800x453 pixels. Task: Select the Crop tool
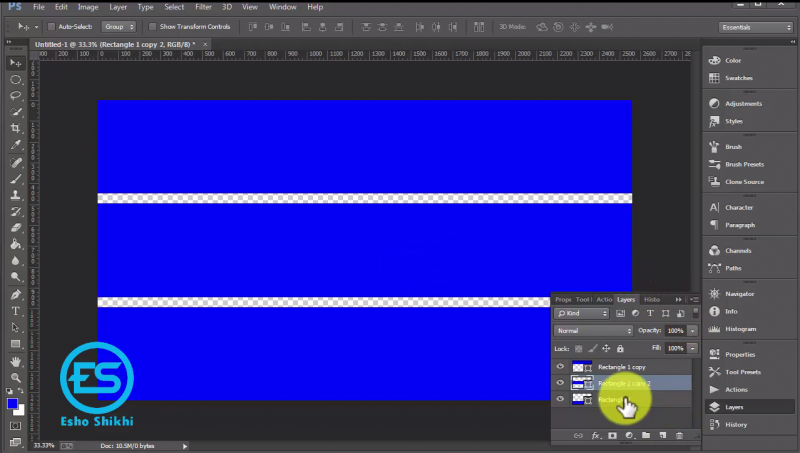click(16, 128)
